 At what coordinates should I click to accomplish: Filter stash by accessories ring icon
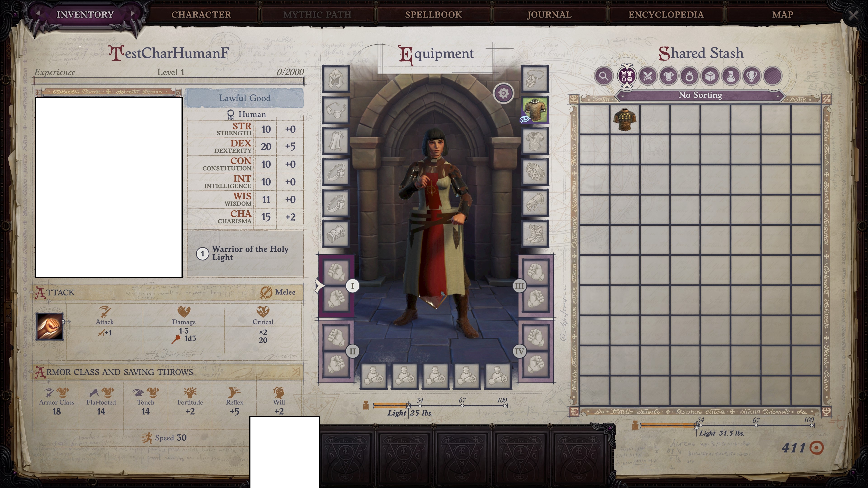click(x=689, y=76)
